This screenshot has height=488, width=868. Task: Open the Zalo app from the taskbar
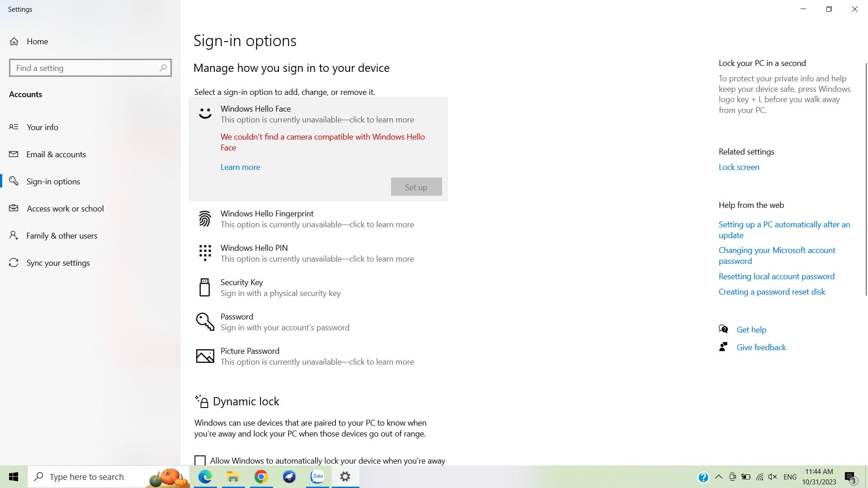click(x=317, y=477)
